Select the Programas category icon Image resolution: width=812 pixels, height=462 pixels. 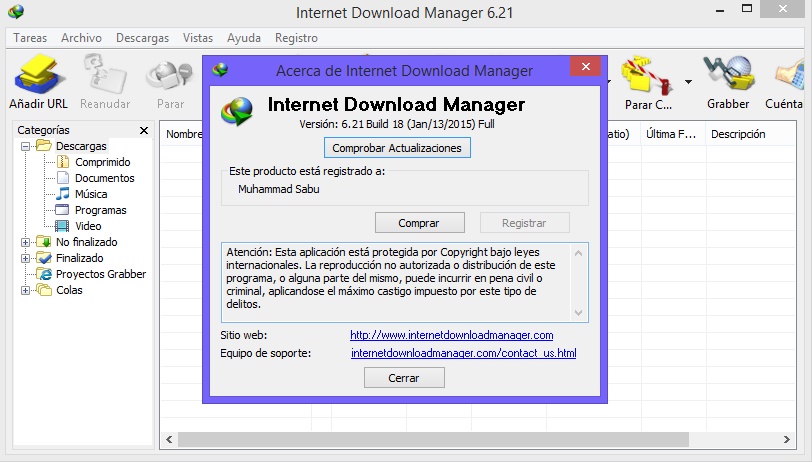pyautogui.click(x=63, y=210)
